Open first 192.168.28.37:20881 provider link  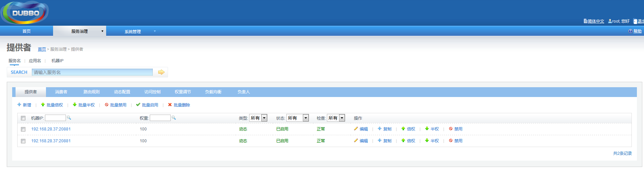(x=51, y=129)
